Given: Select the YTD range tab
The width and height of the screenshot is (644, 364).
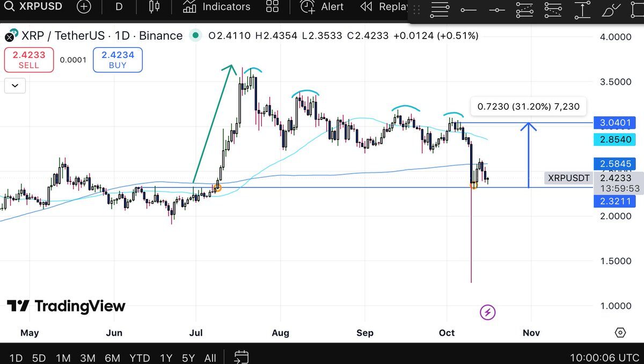Looking at the screenshot, I should 140,358.
